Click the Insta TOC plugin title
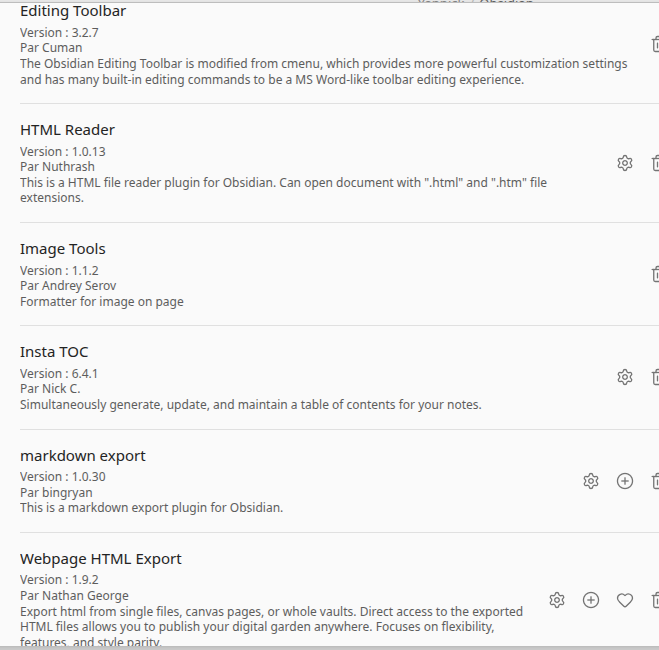Screen dimensions: 659x650 [x=55, y=352]
